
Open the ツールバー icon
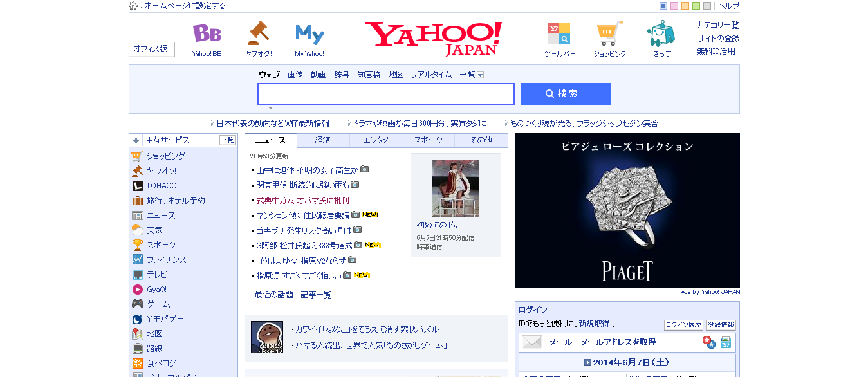click(x=559, y=33)
